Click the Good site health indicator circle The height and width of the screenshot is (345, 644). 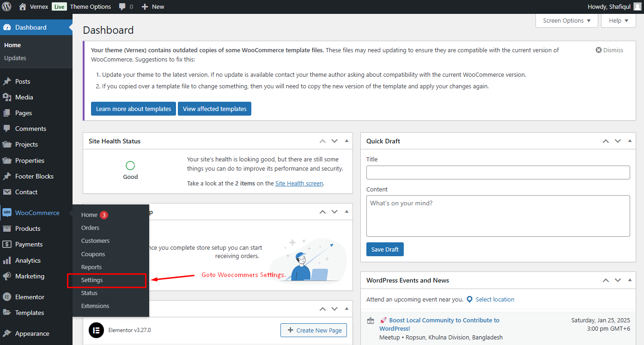[130, 166]
